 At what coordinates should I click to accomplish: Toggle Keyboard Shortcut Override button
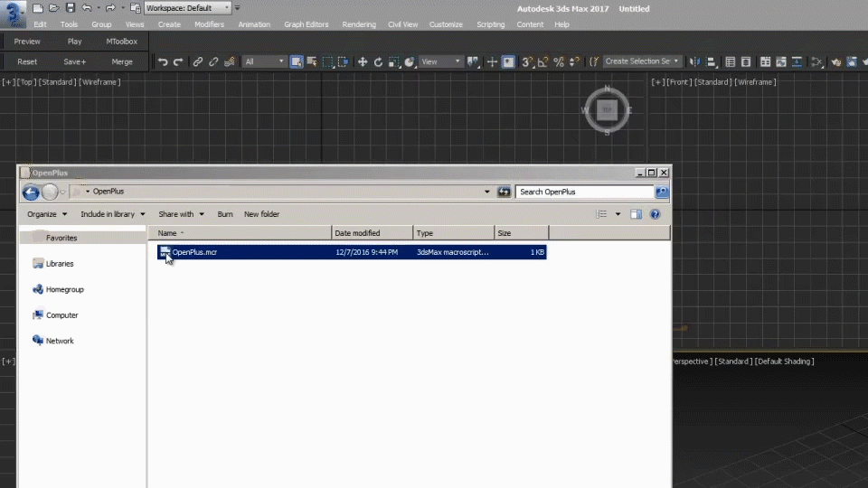click(508, 62)
